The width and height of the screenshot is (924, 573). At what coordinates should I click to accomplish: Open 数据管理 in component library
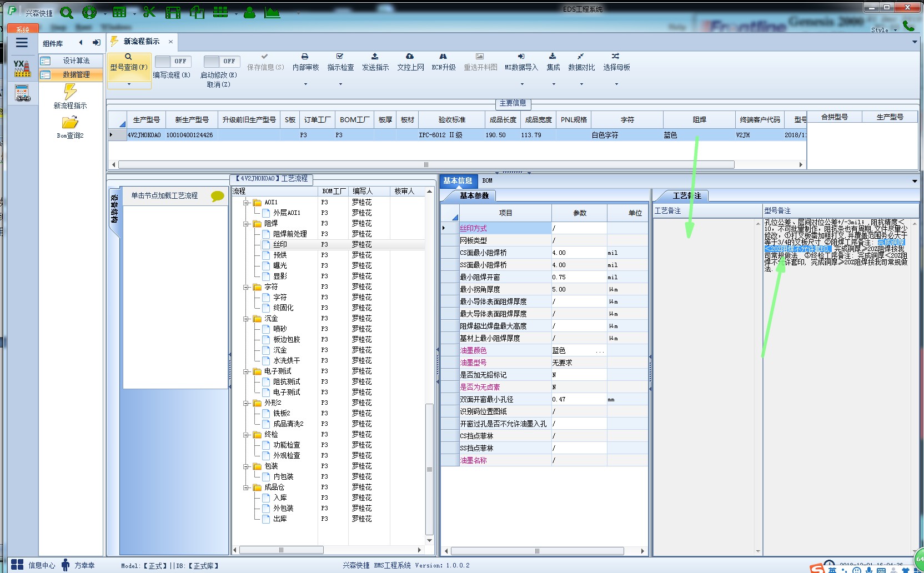click(71, 74)
